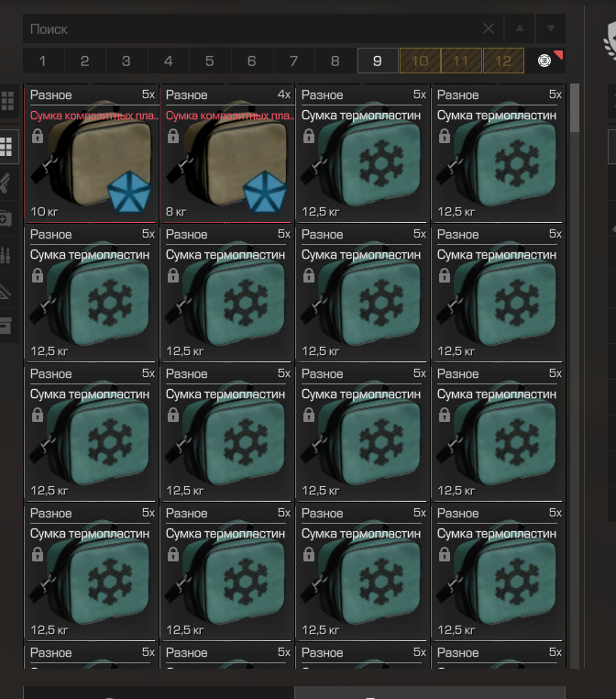
Task: Click the shield laurel emblem at right edge
Action: 610,42
